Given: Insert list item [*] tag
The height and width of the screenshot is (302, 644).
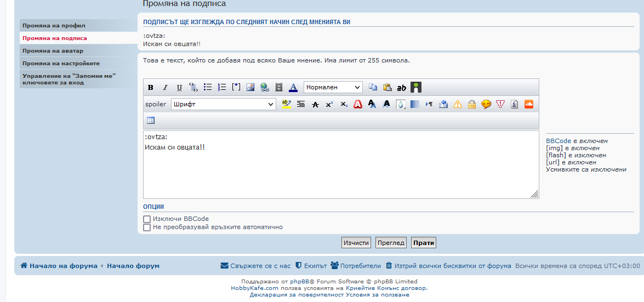Looking at the screenshot, I should [236, 87].
